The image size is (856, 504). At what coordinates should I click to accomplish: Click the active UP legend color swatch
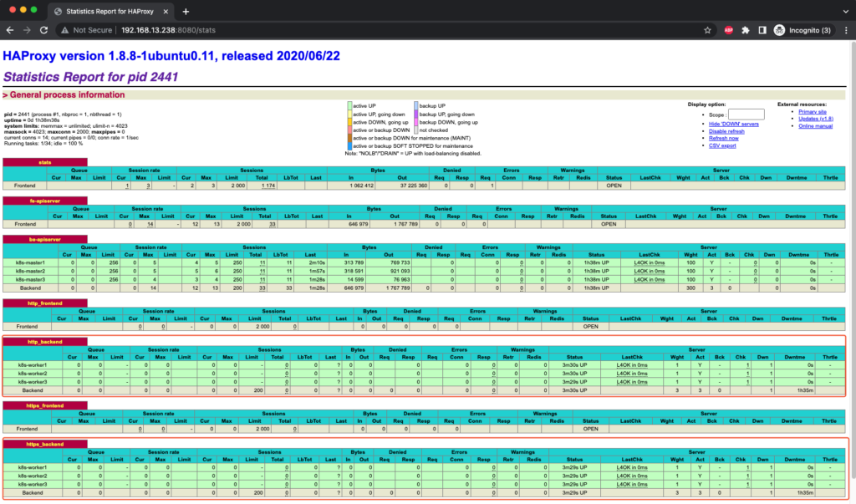(349, 106)
